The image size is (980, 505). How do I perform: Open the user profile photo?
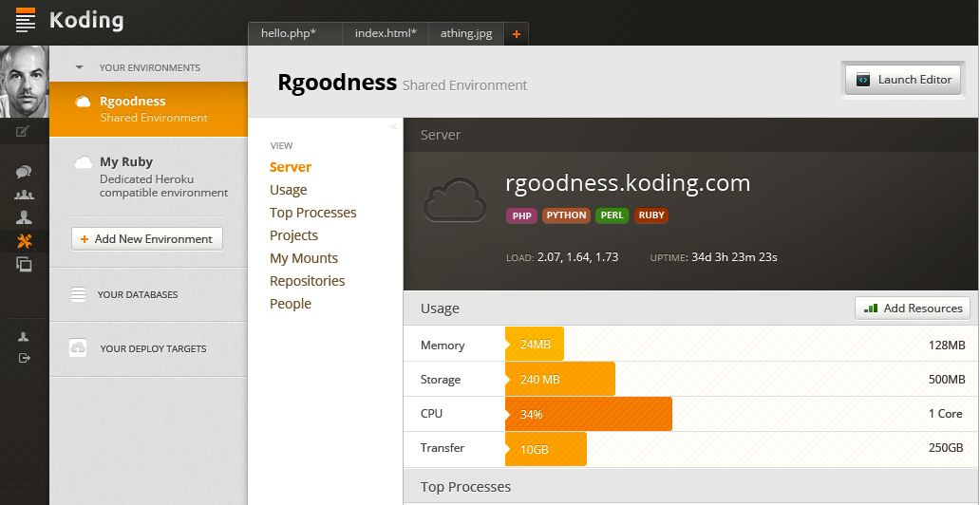coord(25,82)
